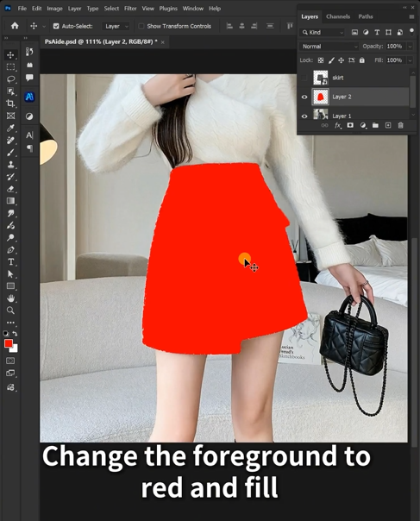The image size is (420, 521).
Task: Select the Brush tool
Action: (10, 153)
